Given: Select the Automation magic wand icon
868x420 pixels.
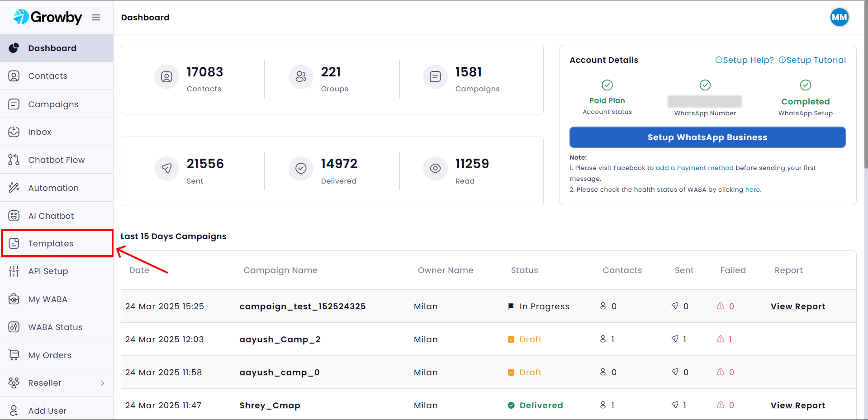Looking at the screenshot, I should [x=14, y=188].
